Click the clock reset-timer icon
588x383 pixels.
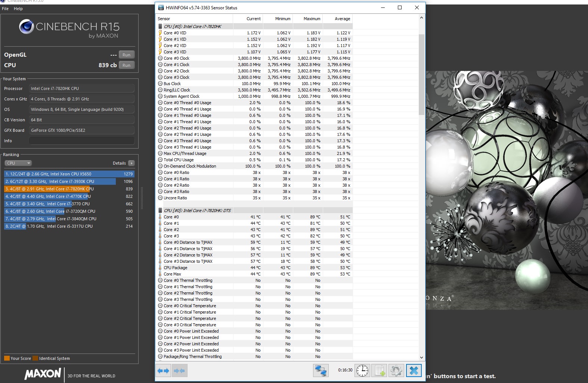[362, 370]
